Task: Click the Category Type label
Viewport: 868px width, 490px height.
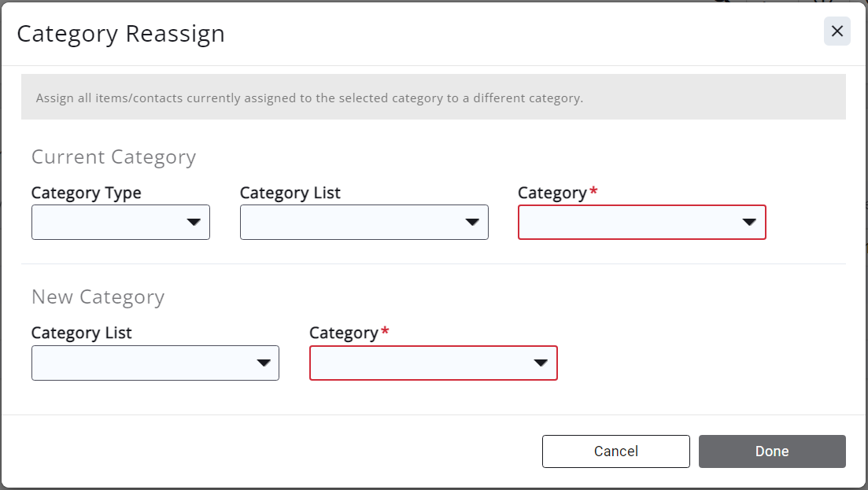Action: click(x=86, y=193)
